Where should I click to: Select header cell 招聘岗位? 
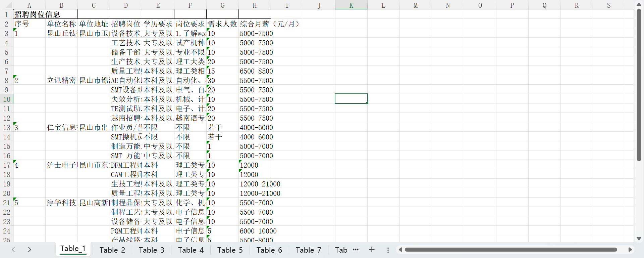(126, 24)
